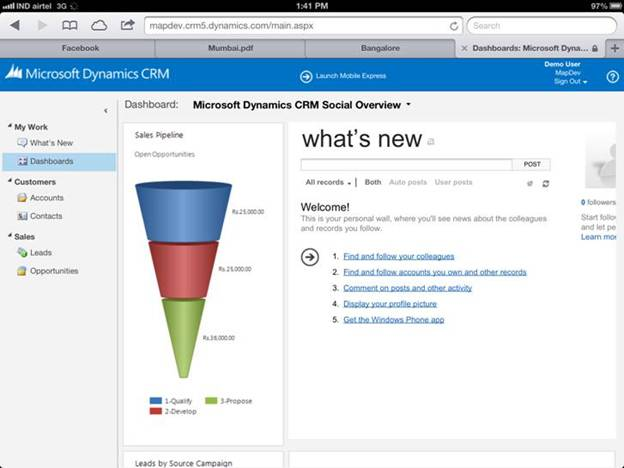This screenshot has height=468, width=624.
Task: Click Comment on posts and other activity
Action: coord(408,288)
